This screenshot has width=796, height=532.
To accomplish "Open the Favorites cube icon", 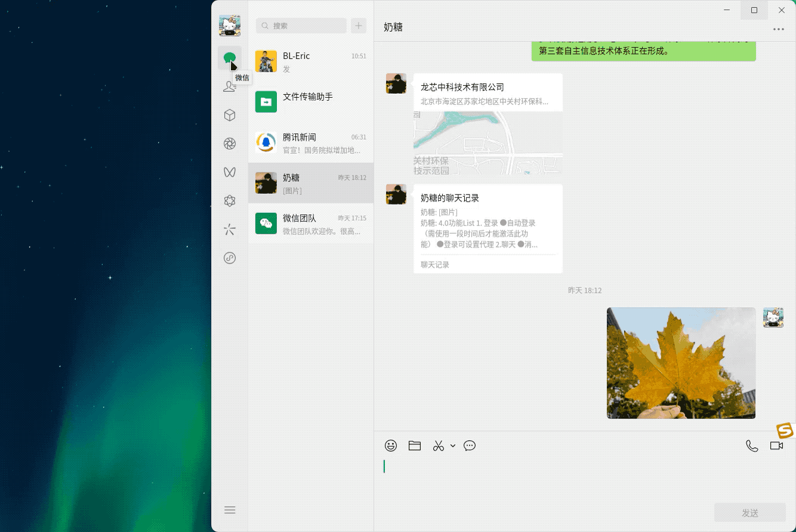I will [x=229, y=115].
